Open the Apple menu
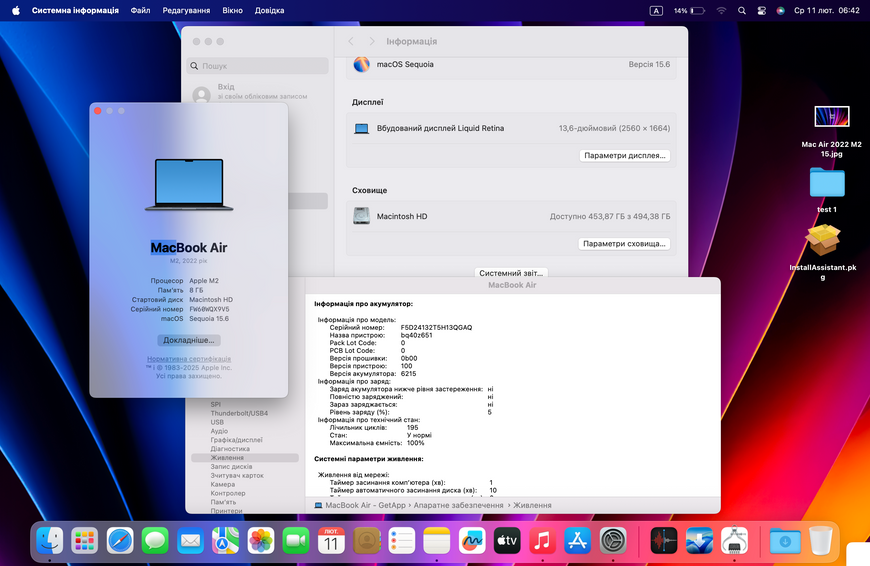The image size is (870, 566). [x=16, y=11]
